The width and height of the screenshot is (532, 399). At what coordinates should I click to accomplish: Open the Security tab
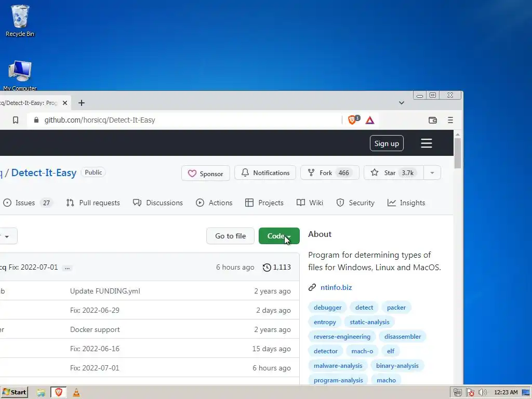coord(355,203)
